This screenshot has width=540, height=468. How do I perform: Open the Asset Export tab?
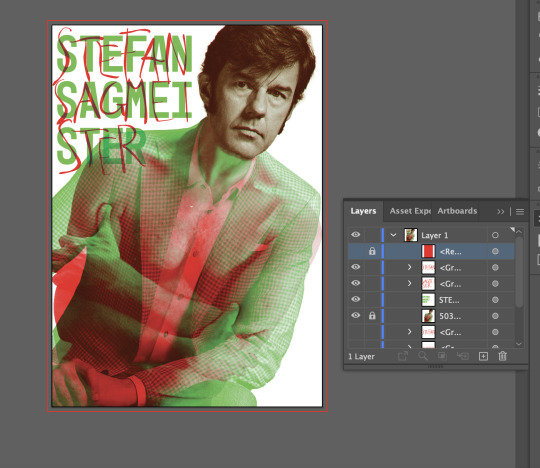point(410,211)
